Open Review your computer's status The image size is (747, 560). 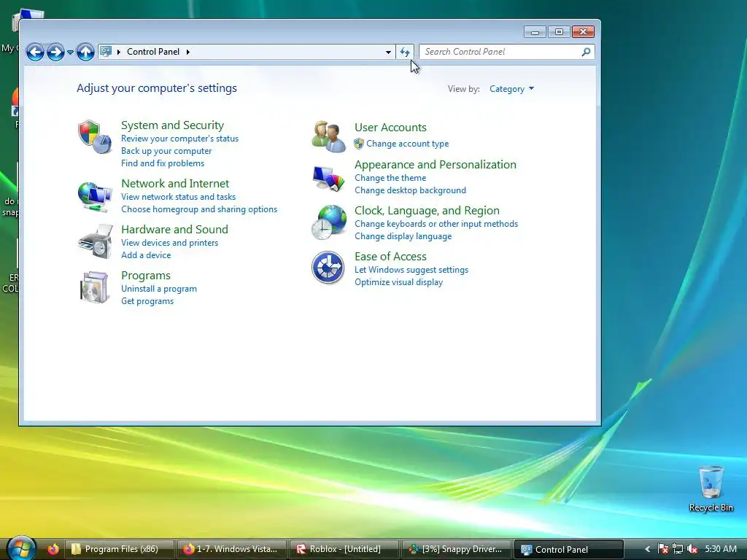(179, 139)
